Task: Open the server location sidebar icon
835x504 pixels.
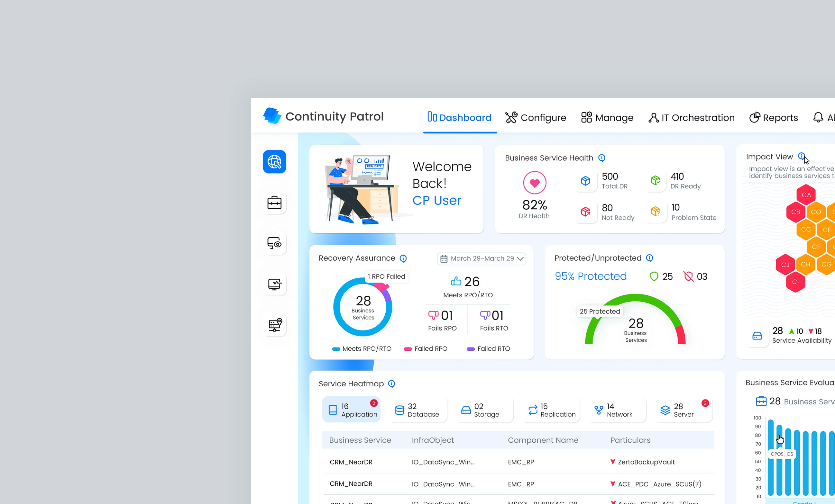Action: click(x=274, y=325)
